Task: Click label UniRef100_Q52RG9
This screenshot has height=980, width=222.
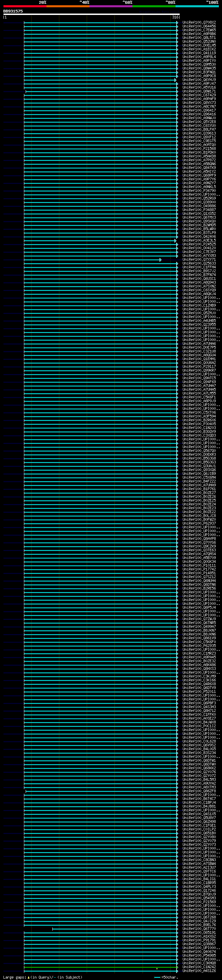Action: tap(199, 198)
